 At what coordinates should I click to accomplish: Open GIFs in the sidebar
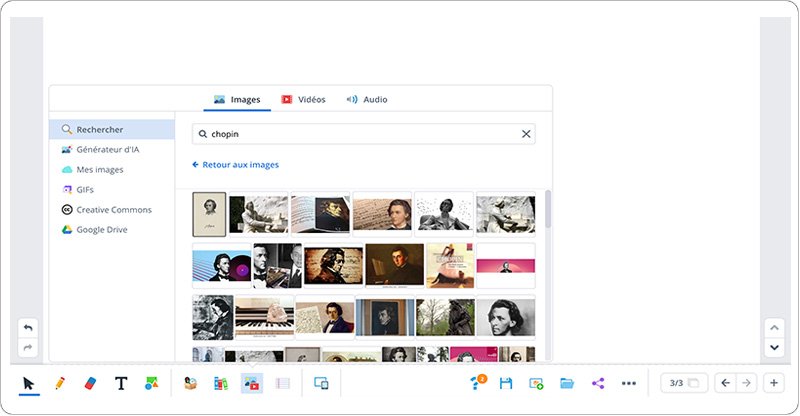pyautogui.click(x=112, y=189)
